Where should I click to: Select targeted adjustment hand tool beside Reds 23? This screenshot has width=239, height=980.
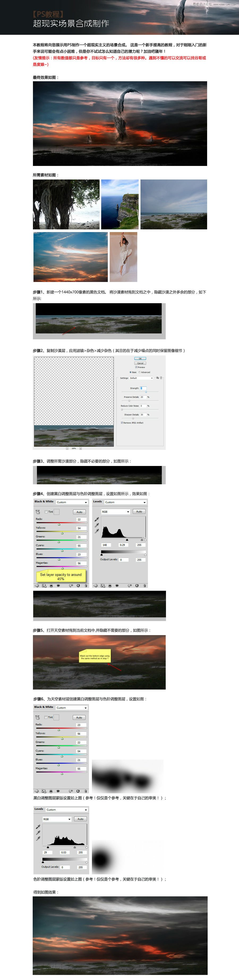37,717
